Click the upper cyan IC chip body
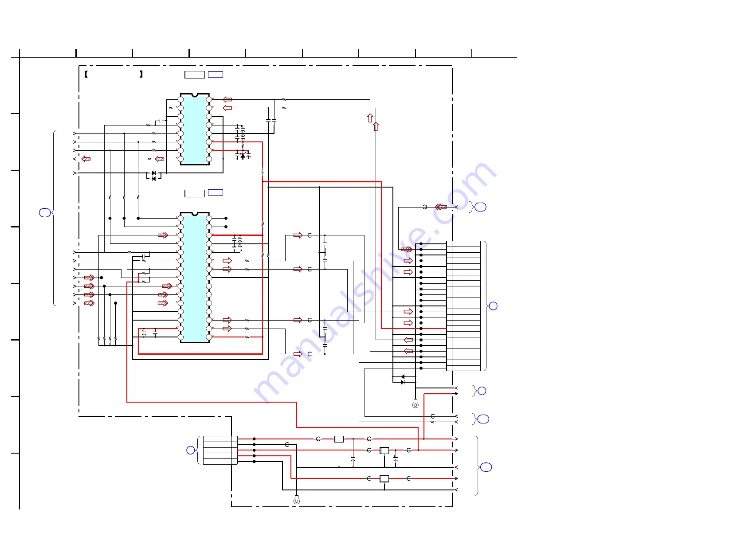 pos(195,129)
